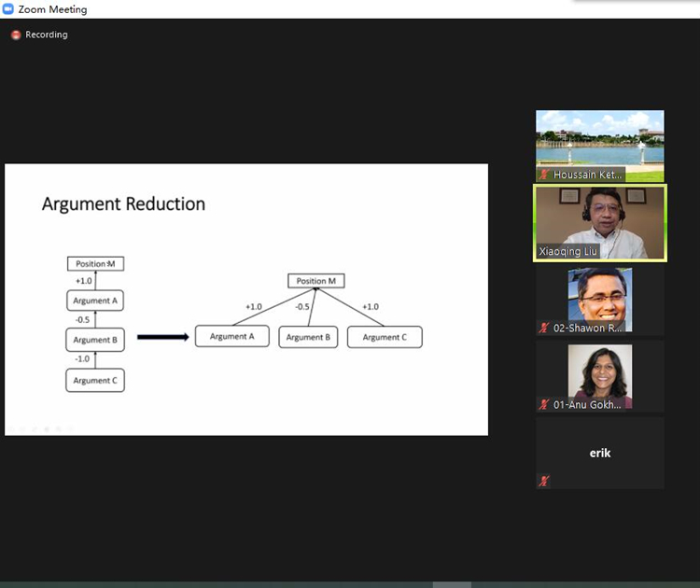Select 02-Shawon participant video tile
The width and height of the screenshot is (700, 588).
pyautogui.click(x=599, y=300)
